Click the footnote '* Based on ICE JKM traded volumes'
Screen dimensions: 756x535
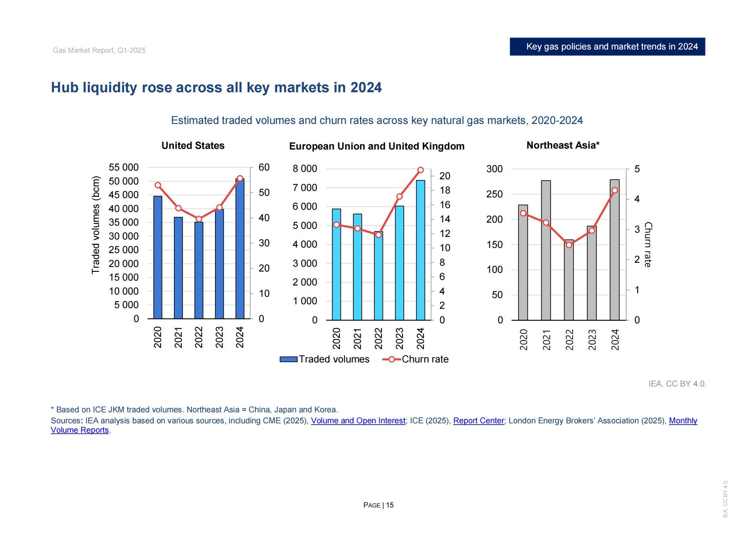coord(194,410)
